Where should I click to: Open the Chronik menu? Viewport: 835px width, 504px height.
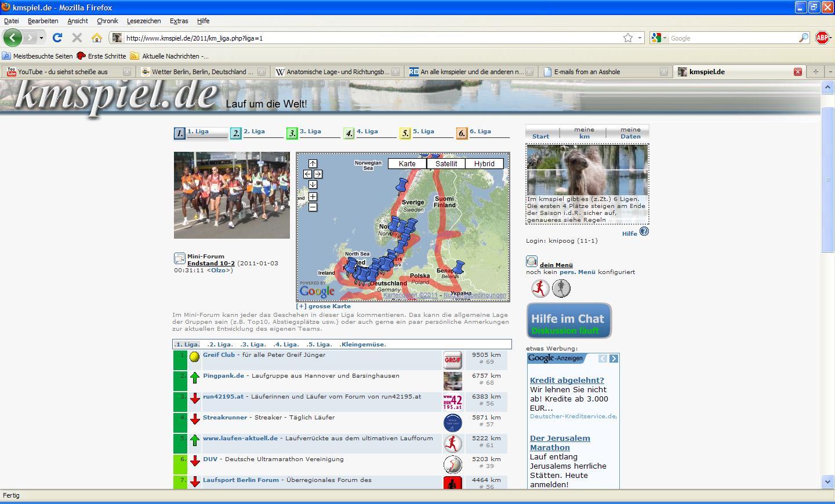point(107,21)
